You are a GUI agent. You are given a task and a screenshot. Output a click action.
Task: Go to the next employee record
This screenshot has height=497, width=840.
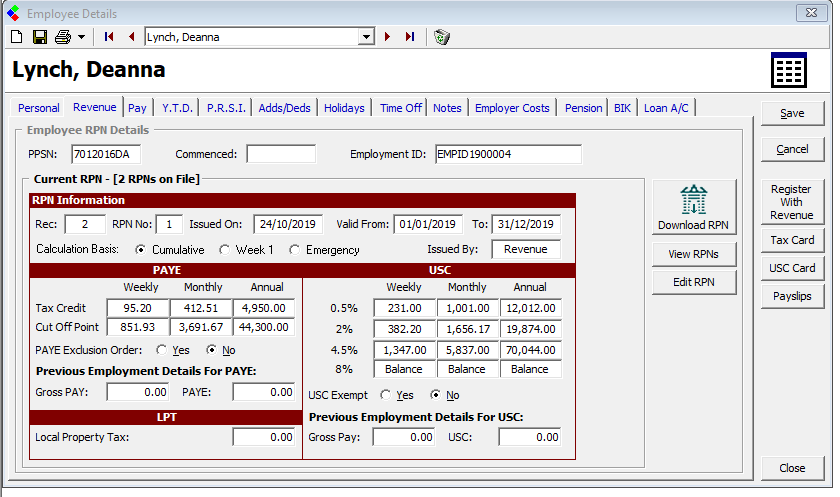[x=388, y=37]
